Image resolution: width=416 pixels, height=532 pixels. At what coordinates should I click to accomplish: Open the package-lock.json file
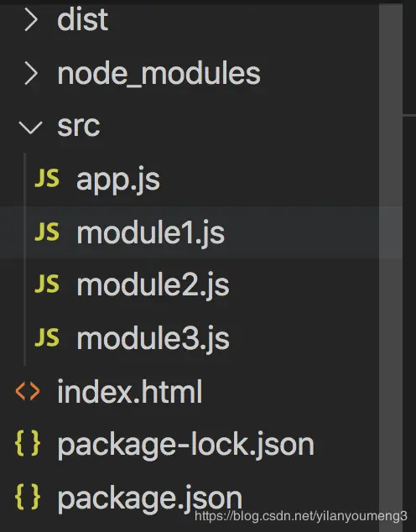point(185,446)
